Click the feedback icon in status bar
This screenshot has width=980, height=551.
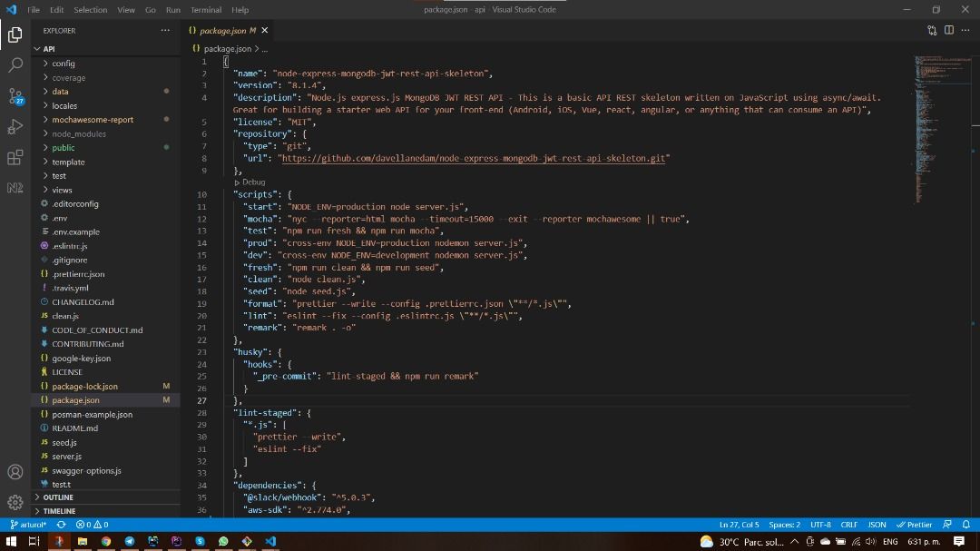pos(947,525)
